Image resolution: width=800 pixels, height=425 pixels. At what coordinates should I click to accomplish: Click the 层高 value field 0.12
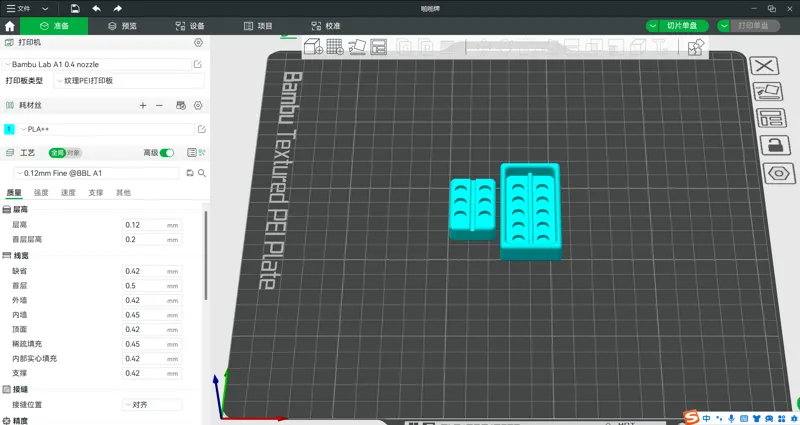pos(152,225)
